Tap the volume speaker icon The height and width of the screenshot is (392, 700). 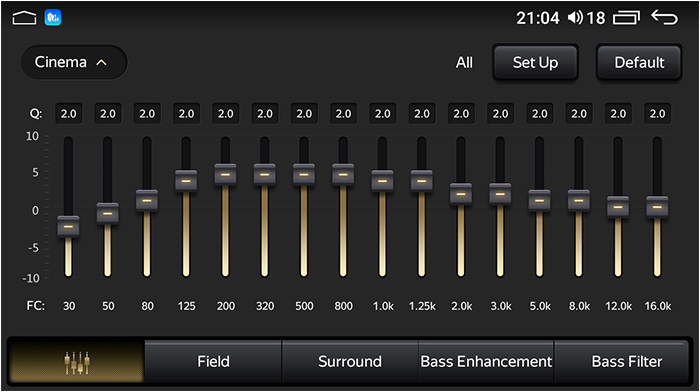pos(575,18)
